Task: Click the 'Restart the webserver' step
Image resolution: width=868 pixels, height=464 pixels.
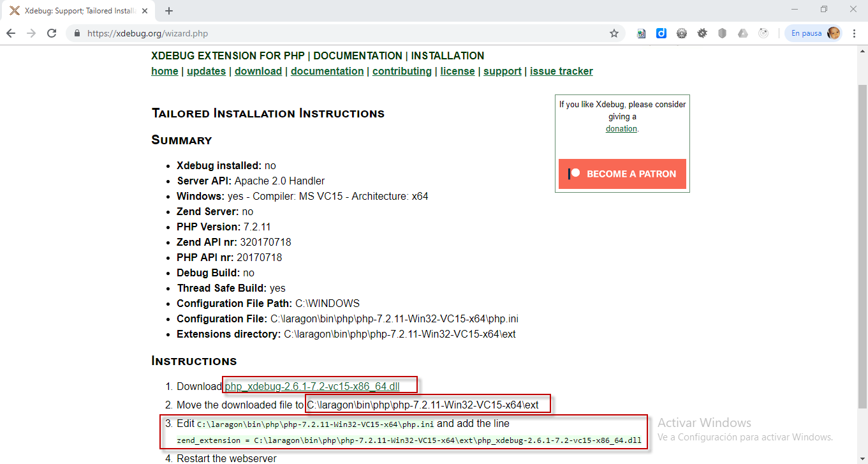Action: [x=226, y=458]
